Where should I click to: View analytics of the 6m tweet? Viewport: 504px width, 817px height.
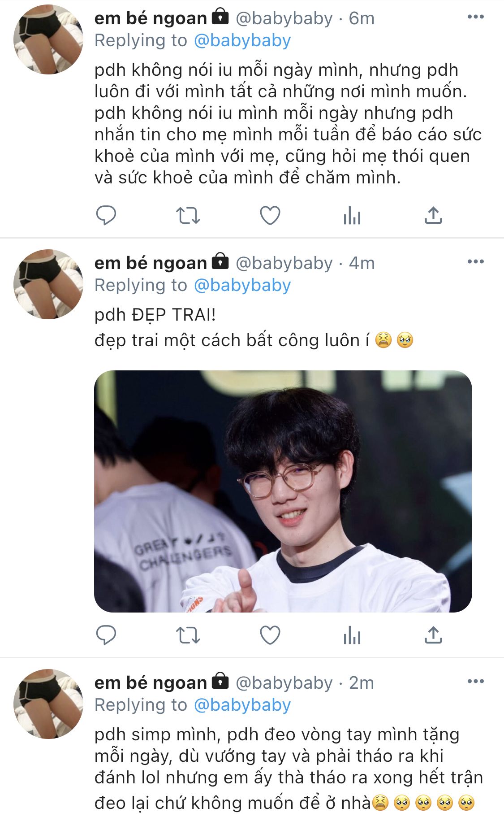click(352, 216)
